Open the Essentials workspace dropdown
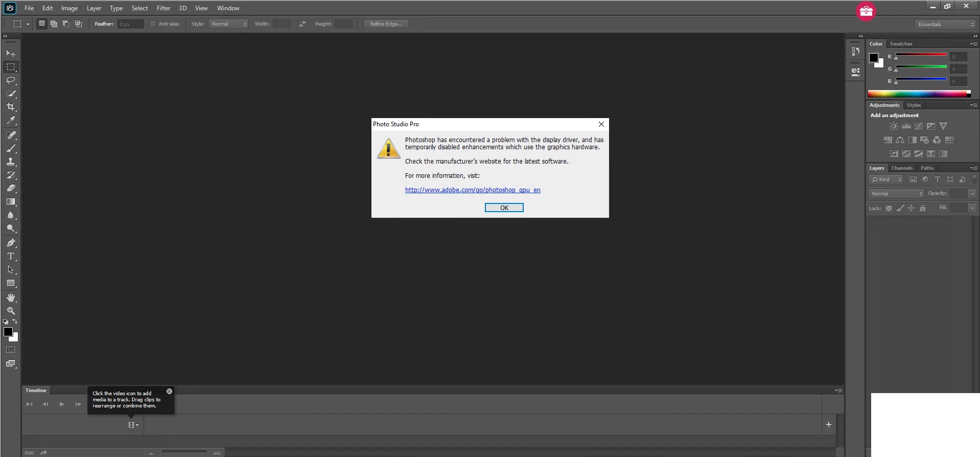 pyautogui.click(x=945, y=25)
